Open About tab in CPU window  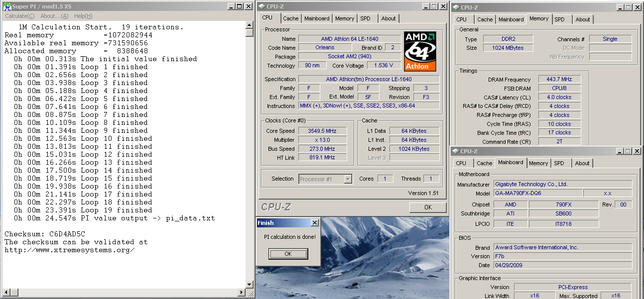[388, 18]
